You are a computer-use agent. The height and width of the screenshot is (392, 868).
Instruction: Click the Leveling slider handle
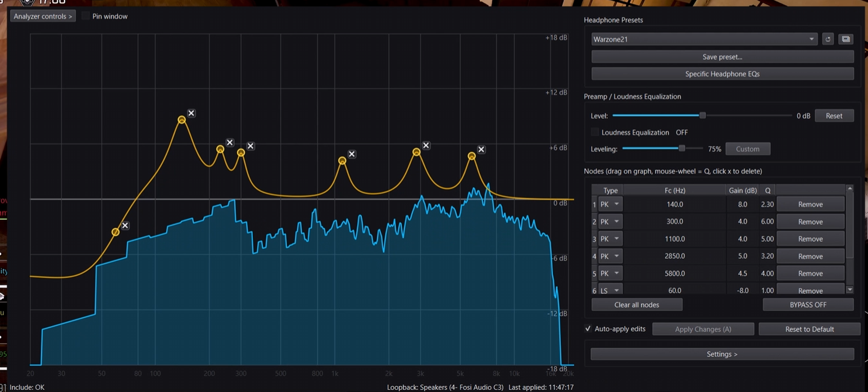[x=681, y=148]
